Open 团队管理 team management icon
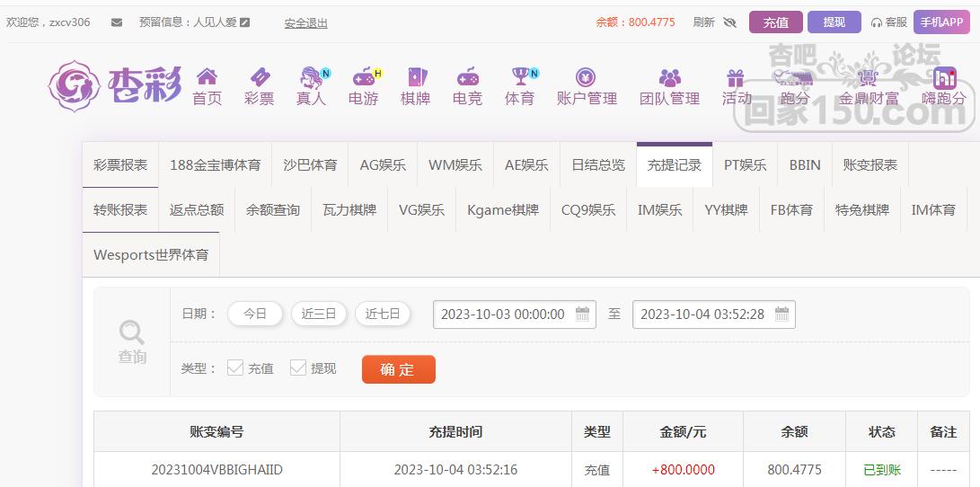 click(x=669, y=77)
